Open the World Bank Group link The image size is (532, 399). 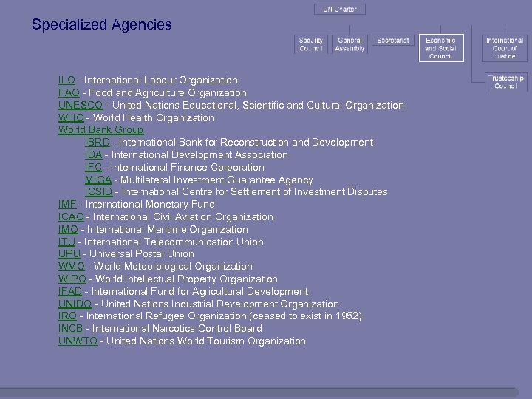[100, 130]
